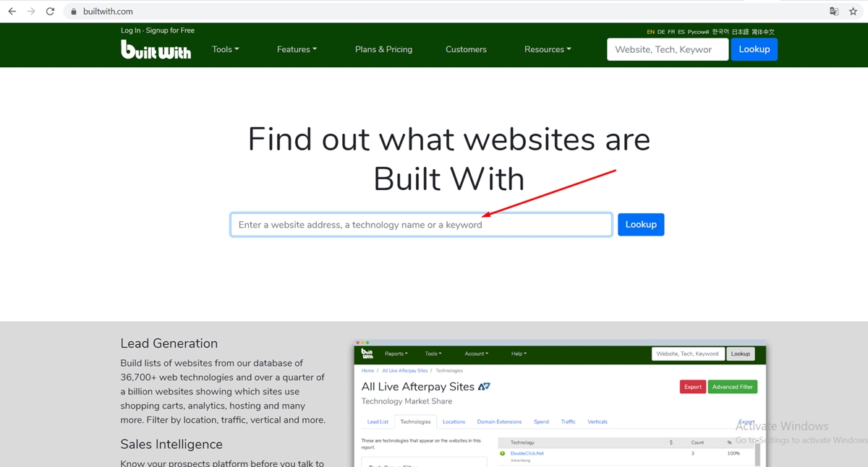The height and width of the screenshot is (467, 868).
Task: Click Signup for Free link
Action: [170, 30]
